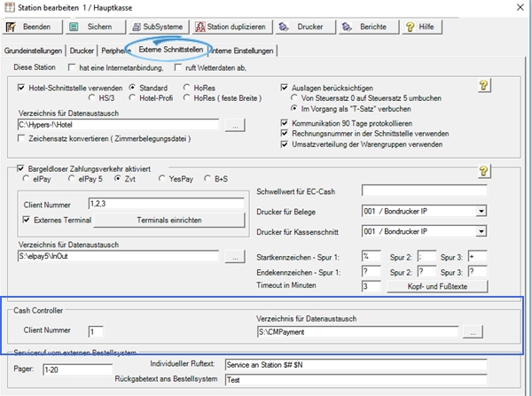Image resolution: width=532 pixels, height=396 pixels.
Task: Open Drucker für Belege dropdown
Action: (481, 212)
